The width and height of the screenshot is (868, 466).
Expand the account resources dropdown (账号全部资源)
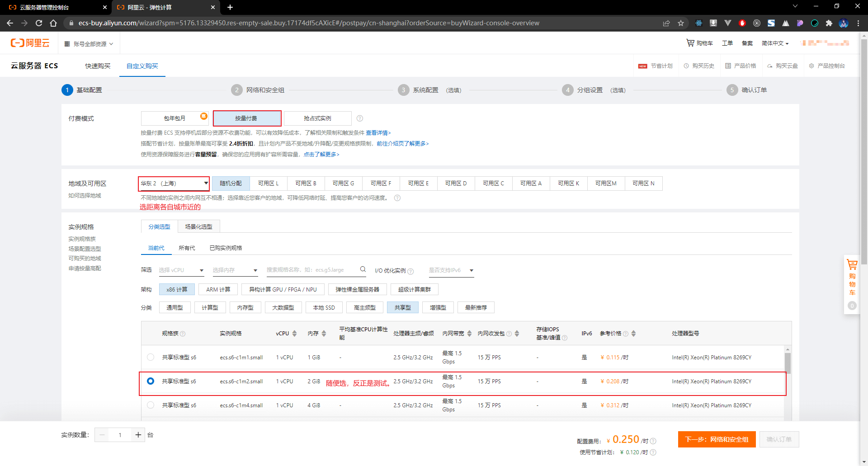(89, 44)
